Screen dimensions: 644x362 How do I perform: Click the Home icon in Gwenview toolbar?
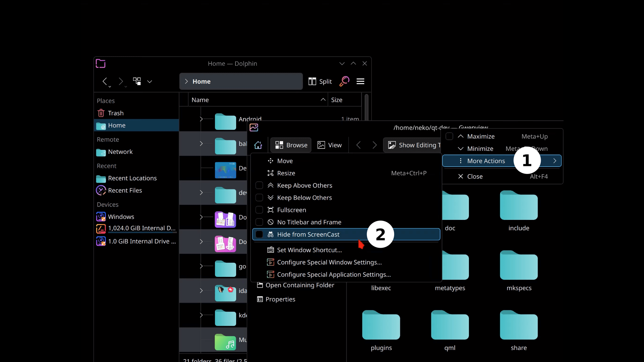click(x=258, y=145)
